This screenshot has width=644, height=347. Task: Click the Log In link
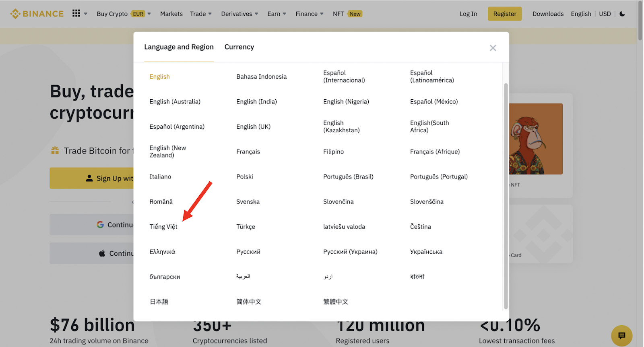468,14
